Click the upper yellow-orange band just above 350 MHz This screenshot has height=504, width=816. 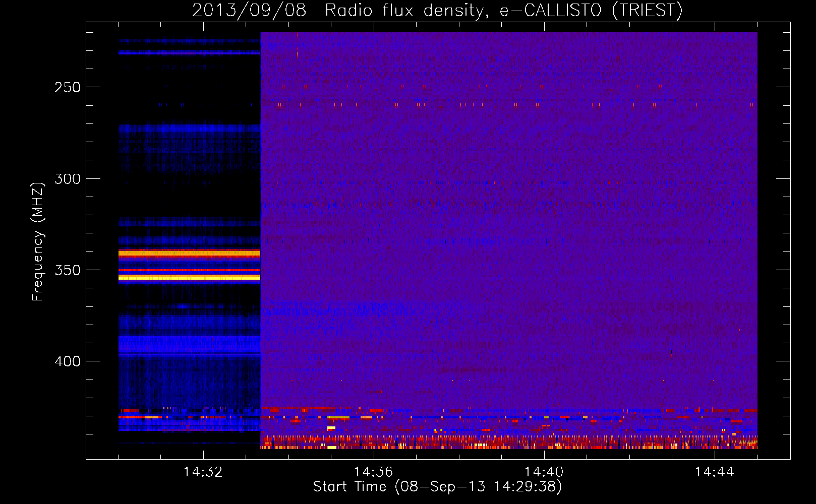tap(189, 254)
